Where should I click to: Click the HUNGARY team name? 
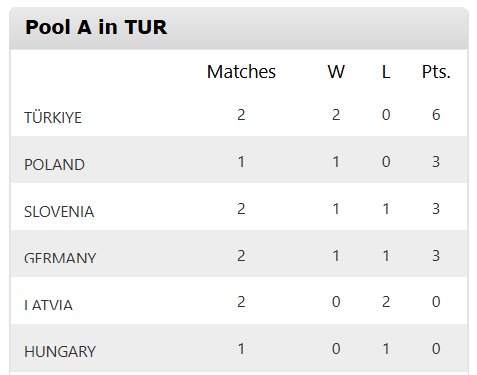click(x=60, y=352)
